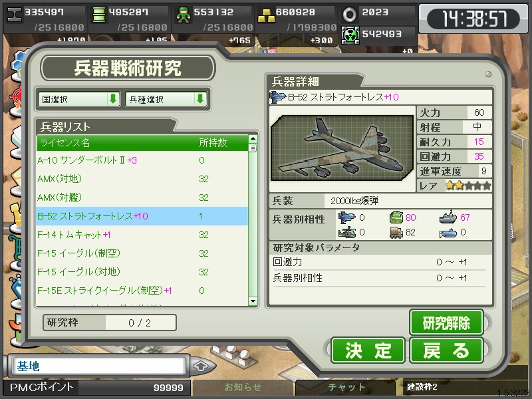Click the warship compatibility icon

click(448, 217)
